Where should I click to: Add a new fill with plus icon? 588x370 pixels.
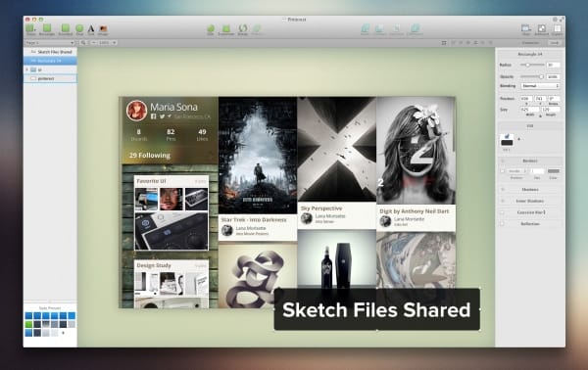click(x=519, y=139)
